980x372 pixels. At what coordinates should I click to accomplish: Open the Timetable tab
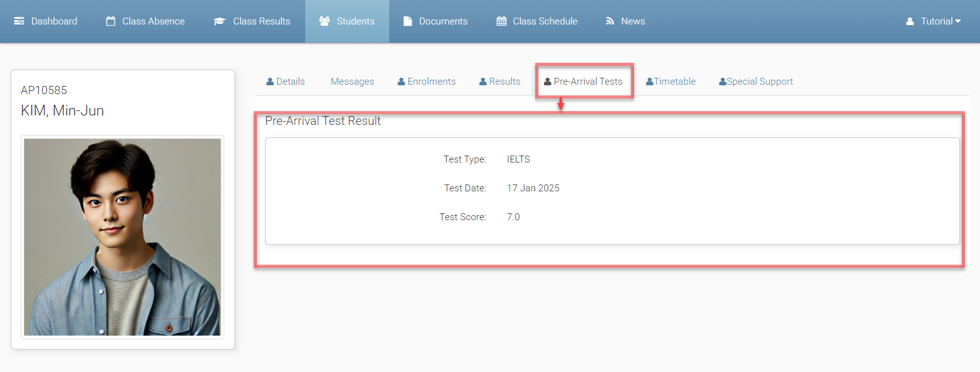tap(671, 82)
